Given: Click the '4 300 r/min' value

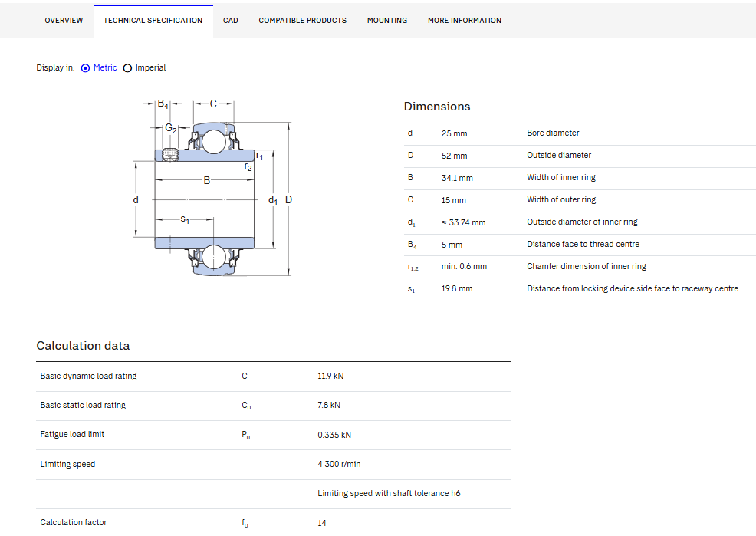Looking at the screenshot, I should coord(339,464).
